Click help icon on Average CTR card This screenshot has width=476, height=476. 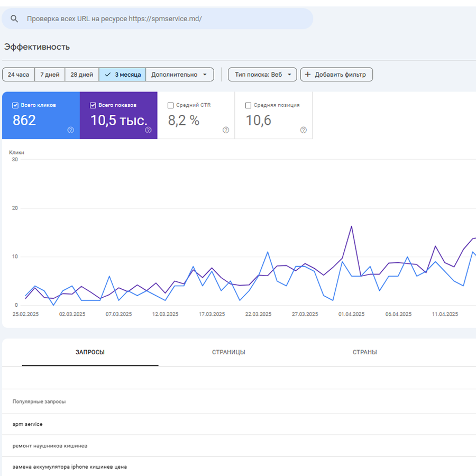pyautogui.click(x=226, y=130)
